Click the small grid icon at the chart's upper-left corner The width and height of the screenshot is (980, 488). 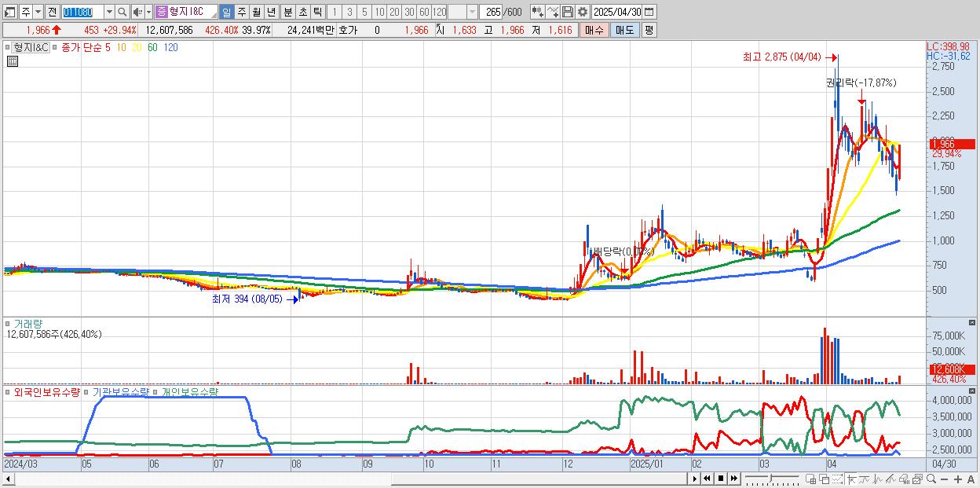(x=11, y=60)
